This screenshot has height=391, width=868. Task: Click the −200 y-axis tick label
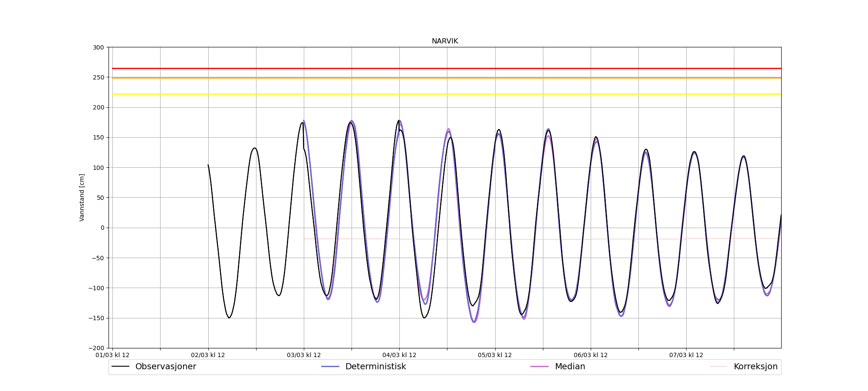(96, 348)
